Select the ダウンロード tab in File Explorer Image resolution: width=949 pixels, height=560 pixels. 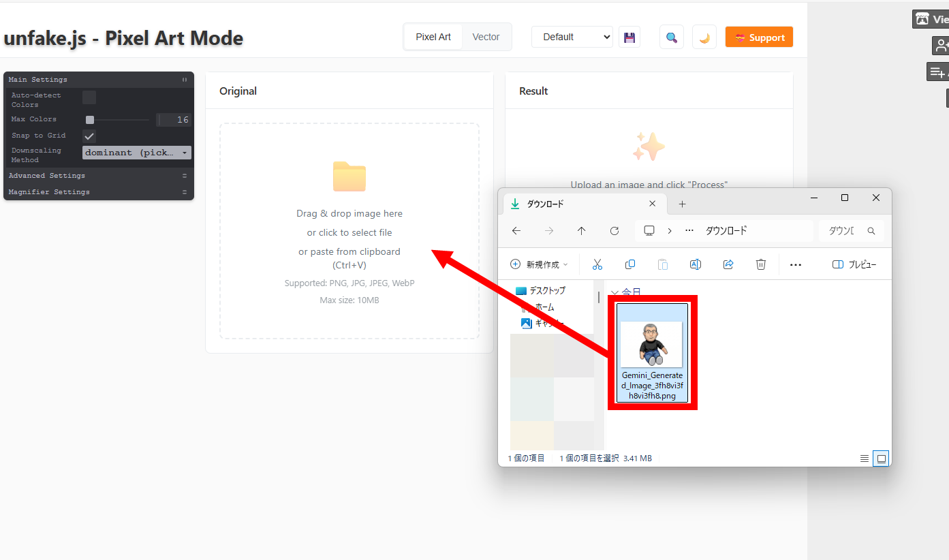tap(583, 204)
